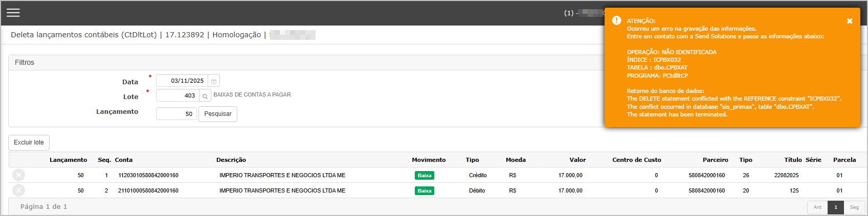Image resolution: width=868 pixels, height=216 pixels.
Task: Delete the Seq. 2 entry row
Action: point(18,190)
